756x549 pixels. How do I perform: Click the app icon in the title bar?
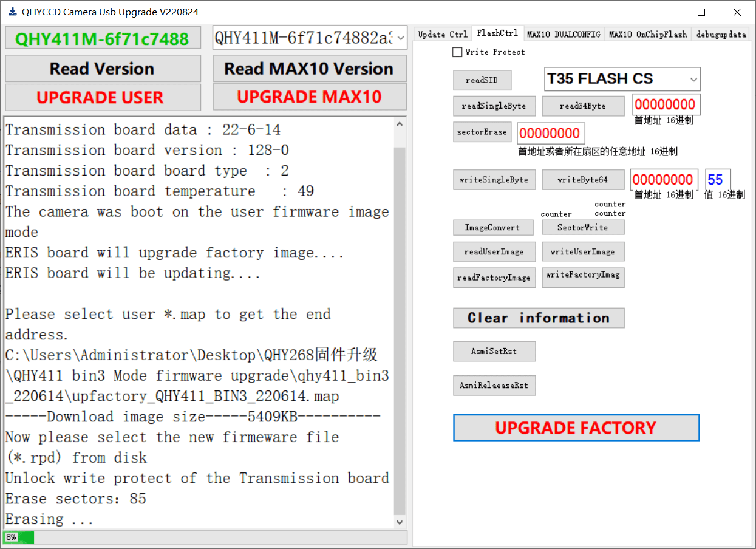pos(12,12)
